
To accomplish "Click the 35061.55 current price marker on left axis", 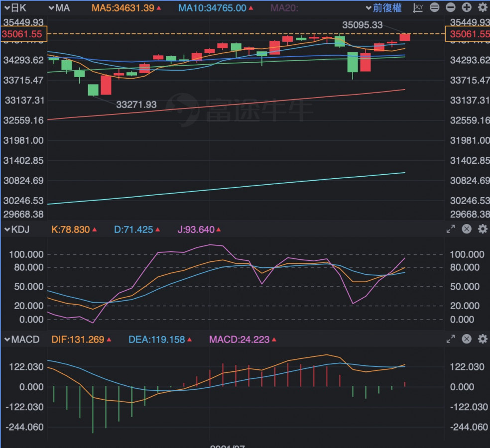I will point(23,34).
